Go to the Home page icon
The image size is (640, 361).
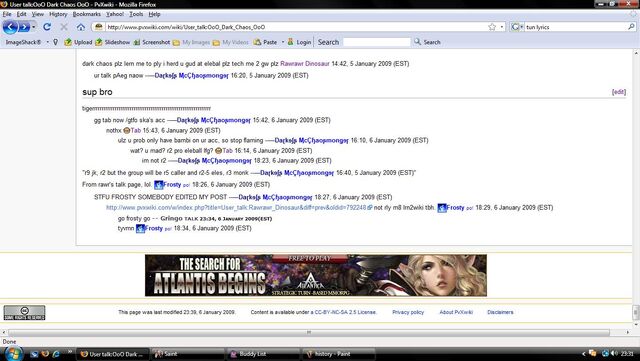click(x=81, y=27)
